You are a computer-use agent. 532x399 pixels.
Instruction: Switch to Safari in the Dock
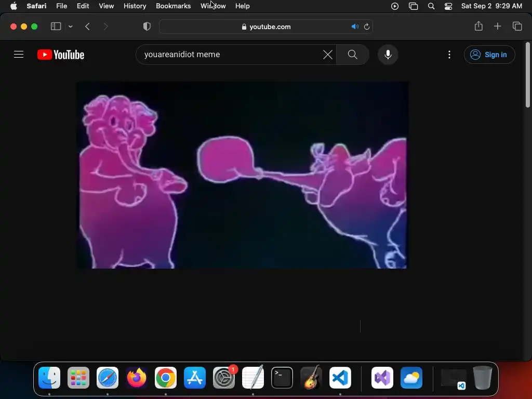pos(108,378)
